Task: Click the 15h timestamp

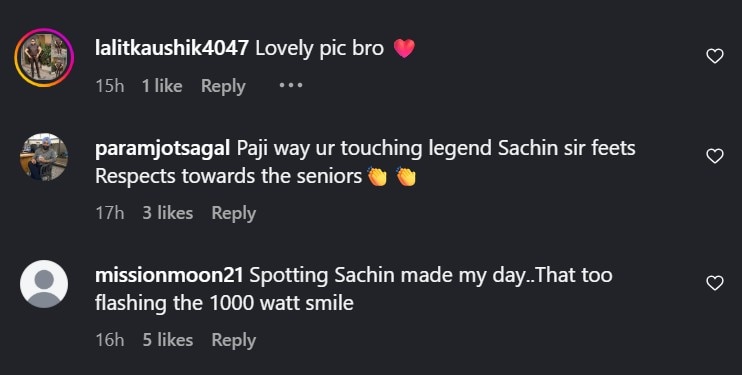Action: tap(110, 86)
